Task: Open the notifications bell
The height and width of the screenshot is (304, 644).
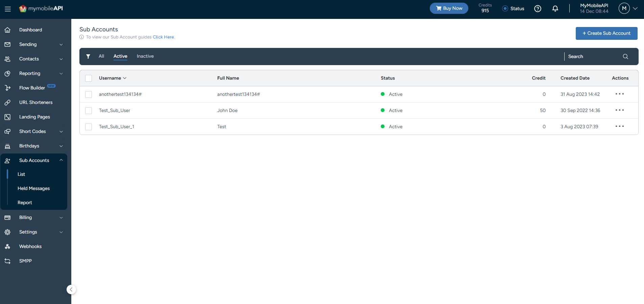Action: point(555,9)
